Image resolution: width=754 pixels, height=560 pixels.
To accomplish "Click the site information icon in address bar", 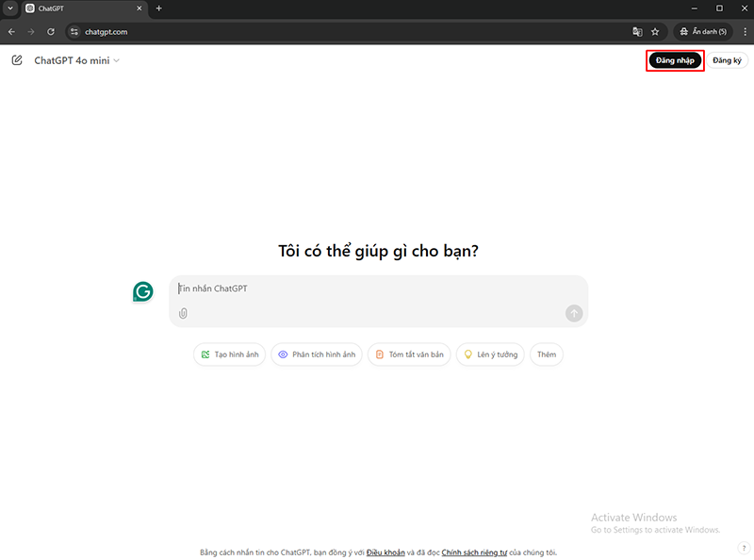I will coord(74,32).
